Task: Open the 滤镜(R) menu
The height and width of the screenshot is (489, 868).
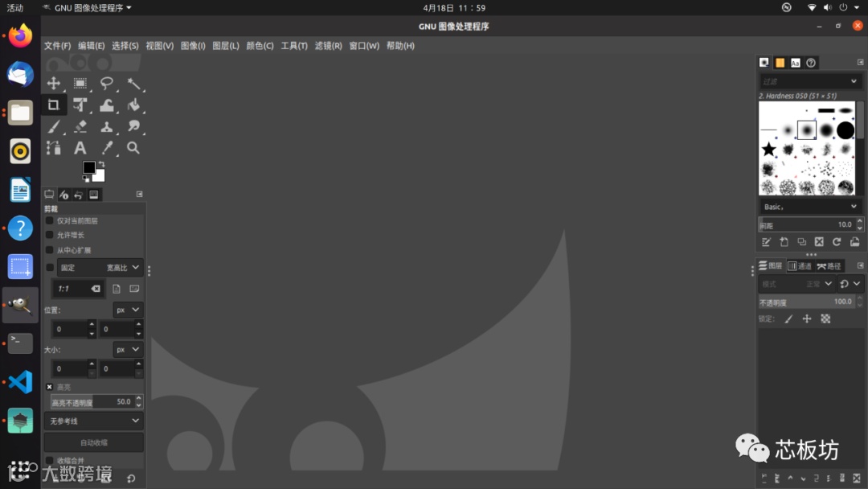Action: (x=328, y=45)
